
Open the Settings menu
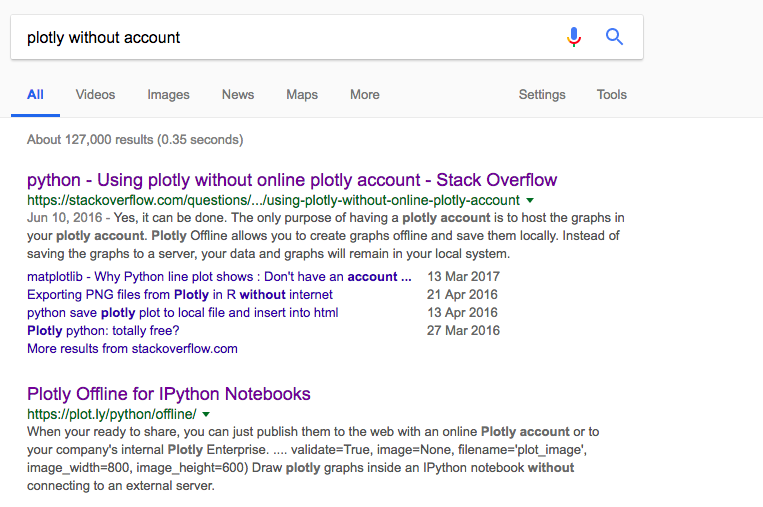(x=542, y=94)
